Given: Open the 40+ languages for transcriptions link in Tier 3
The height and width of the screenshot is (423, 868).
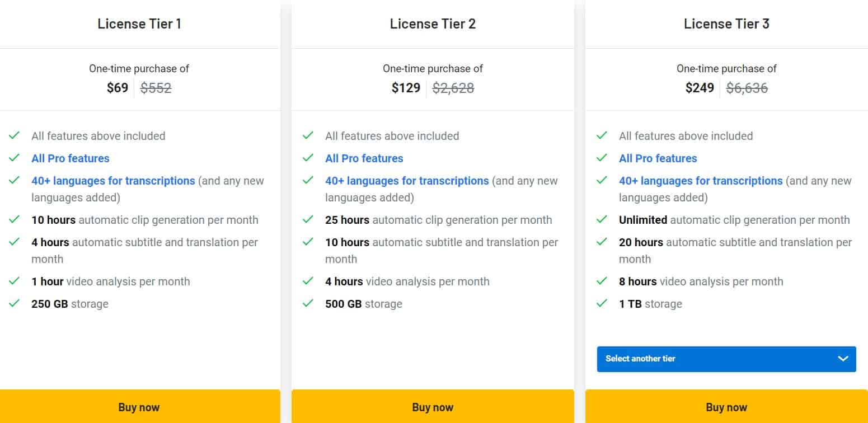Looking at the screenshot, I should coord(701,181).
